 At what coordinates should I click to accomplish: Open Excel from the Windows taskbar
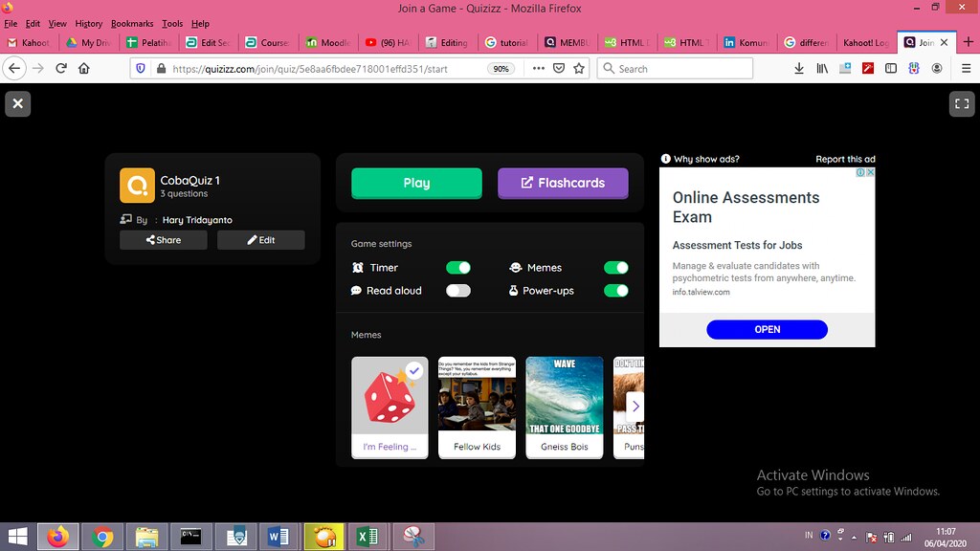coord(367,537)
